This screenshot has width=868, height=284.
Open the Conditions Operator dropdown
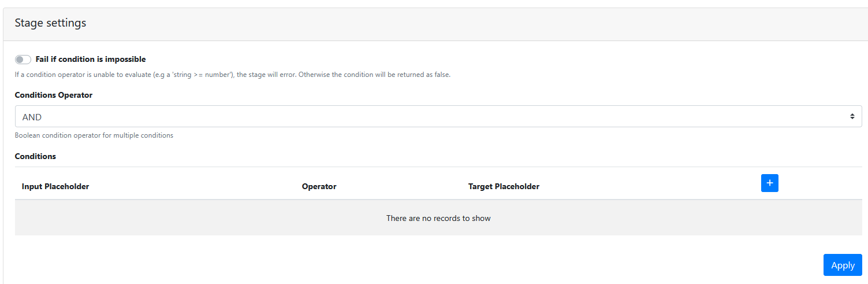(x=438, y=117)
